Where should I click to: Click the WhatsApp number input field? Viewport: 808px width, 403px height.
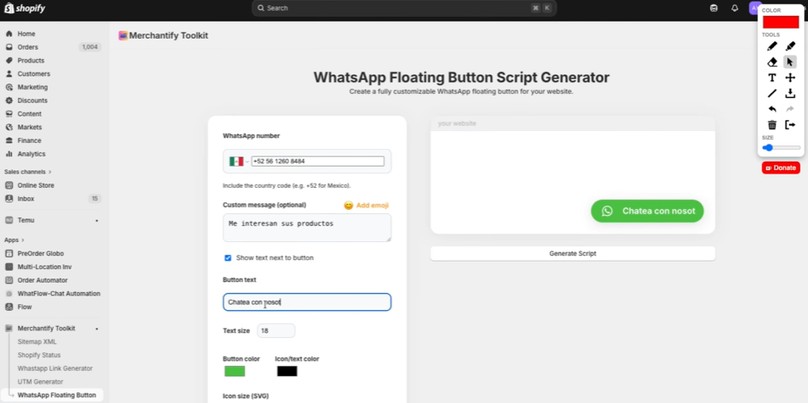click(x=317, y=161)
